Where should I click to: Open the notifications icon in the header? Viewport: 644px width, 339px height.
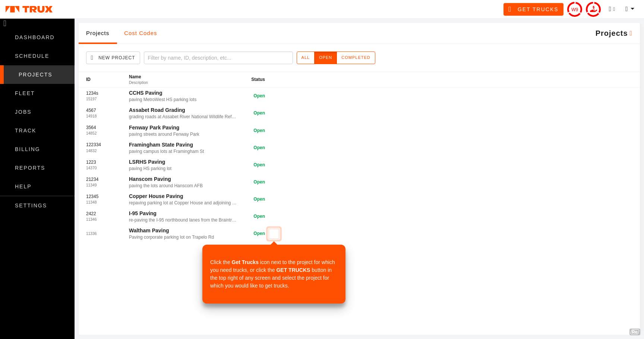click(611, 9)
